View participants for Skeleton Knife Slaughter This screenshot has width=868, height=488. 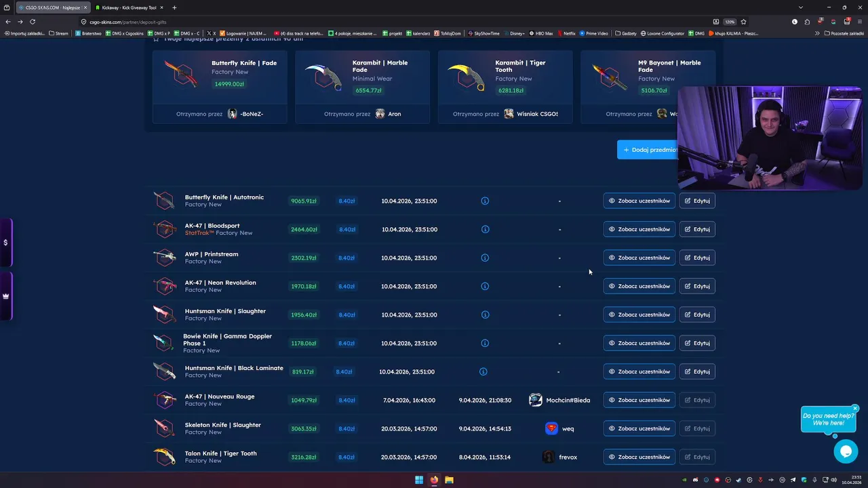[x=639, y=428]
